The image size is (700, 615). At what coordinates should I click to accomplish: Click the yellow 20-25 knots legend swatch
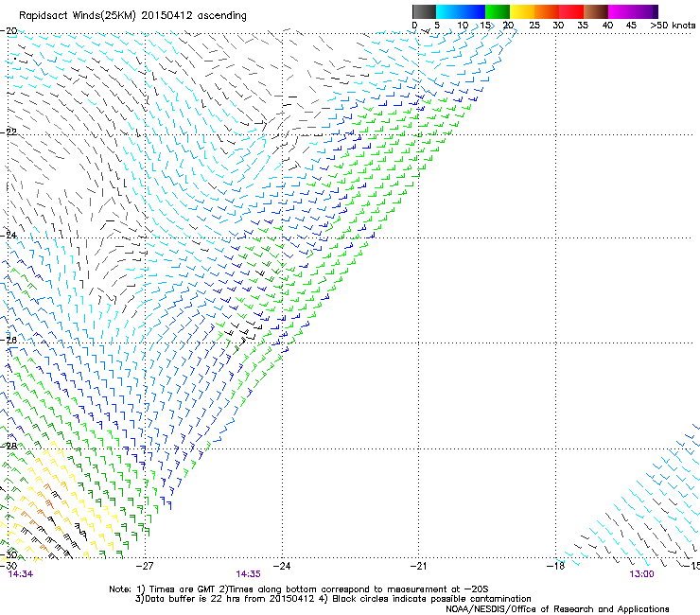pos(522,11)
